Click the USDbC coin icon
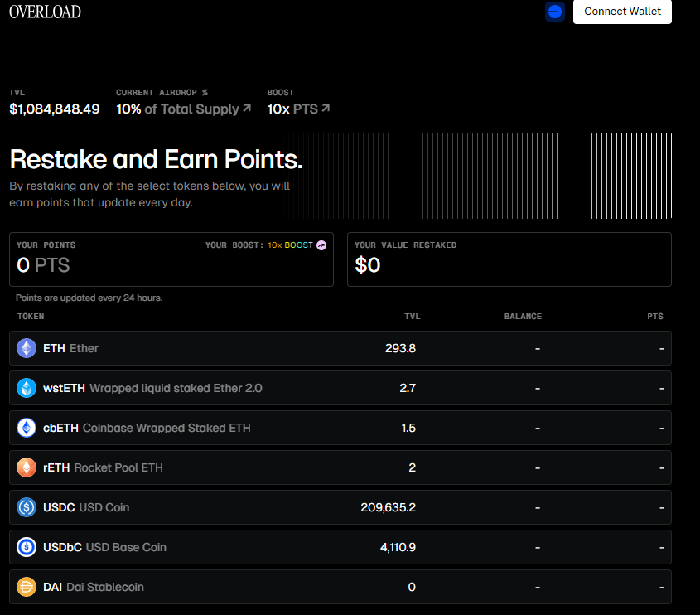 27,547
